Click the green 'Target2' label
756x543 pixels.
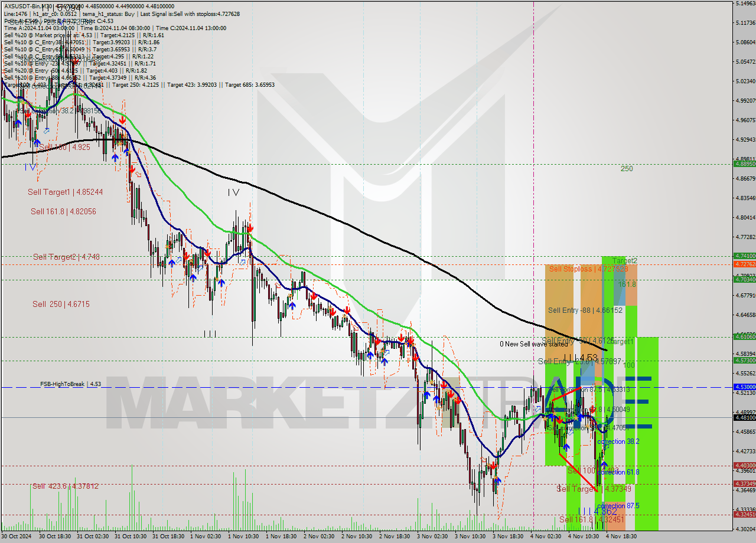click(625, 260)
